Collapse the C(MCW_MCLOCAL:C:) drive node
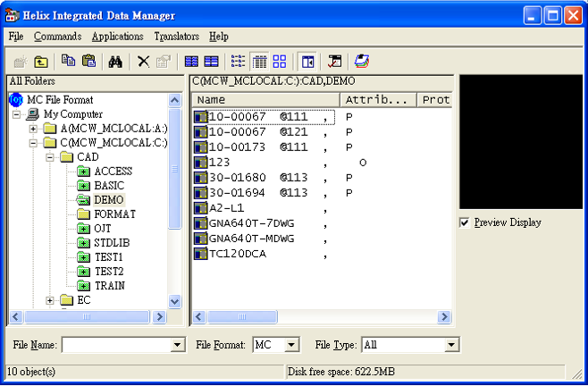This screenshot has width=588, height=386. [x=33, y=143]
